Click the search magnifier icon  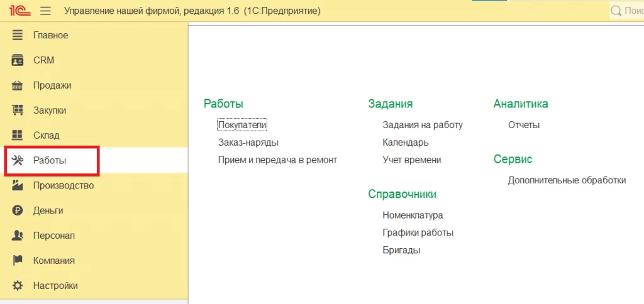616,11
